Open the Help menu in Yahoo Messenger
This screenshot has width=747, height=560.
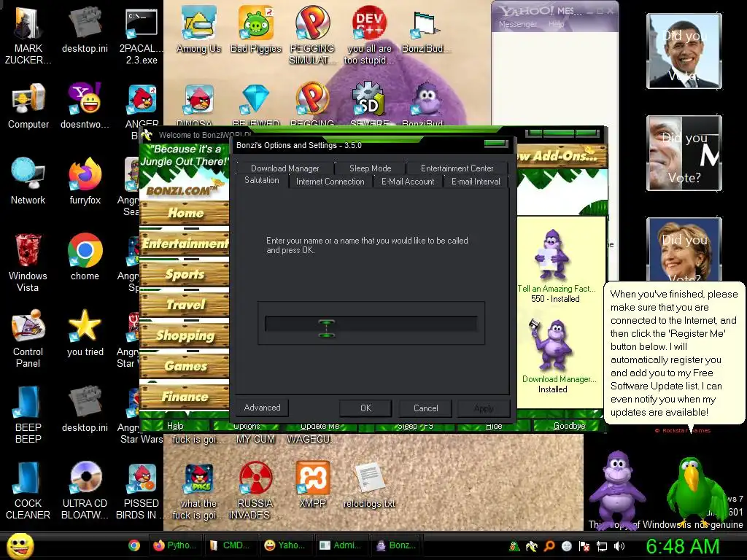556,24
